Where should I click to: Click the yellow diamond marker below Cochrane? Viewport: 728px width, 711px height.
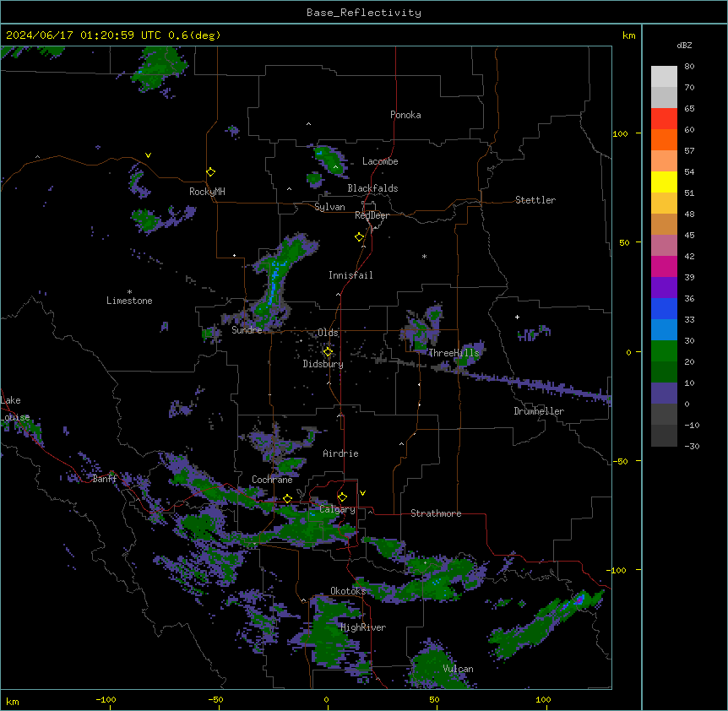point(287,499)
